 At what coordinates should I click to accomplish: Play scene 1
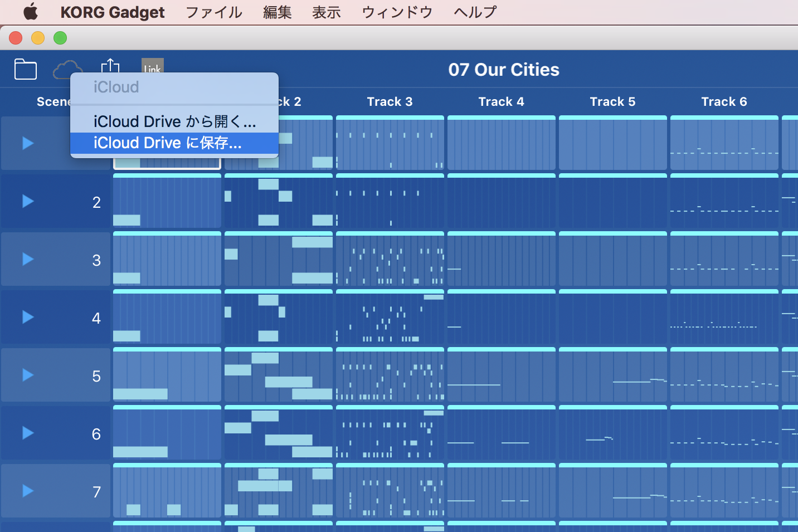28,143
